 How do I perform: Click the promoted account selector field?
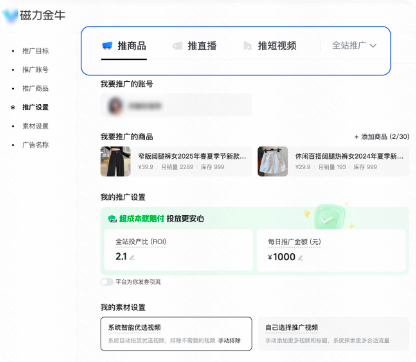coord(176,105)
